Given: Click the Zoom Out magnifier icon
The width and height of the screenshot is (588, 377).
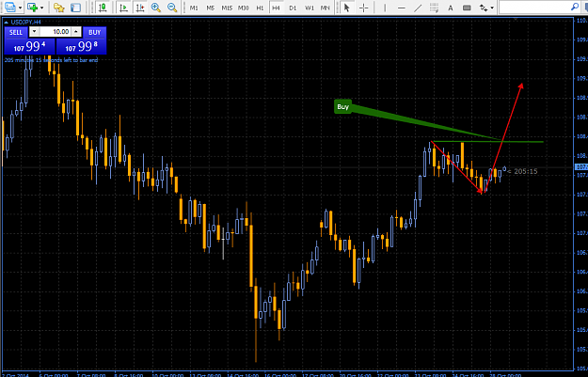Looking at the screenshot, I should [x=172, y=8].
